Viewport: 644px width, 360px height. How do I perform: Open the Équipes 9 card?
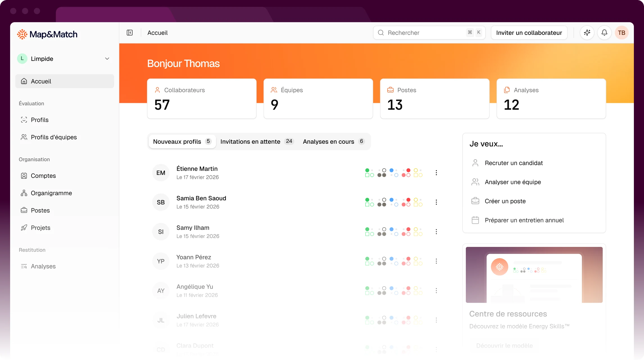[318, 98]
